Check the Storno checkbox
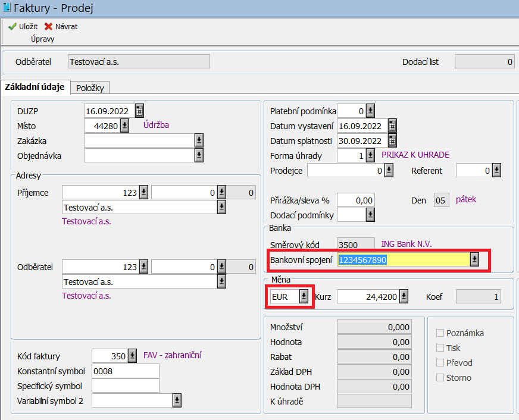The height and width of the screenshot is (420, 519). click(440, 378)
